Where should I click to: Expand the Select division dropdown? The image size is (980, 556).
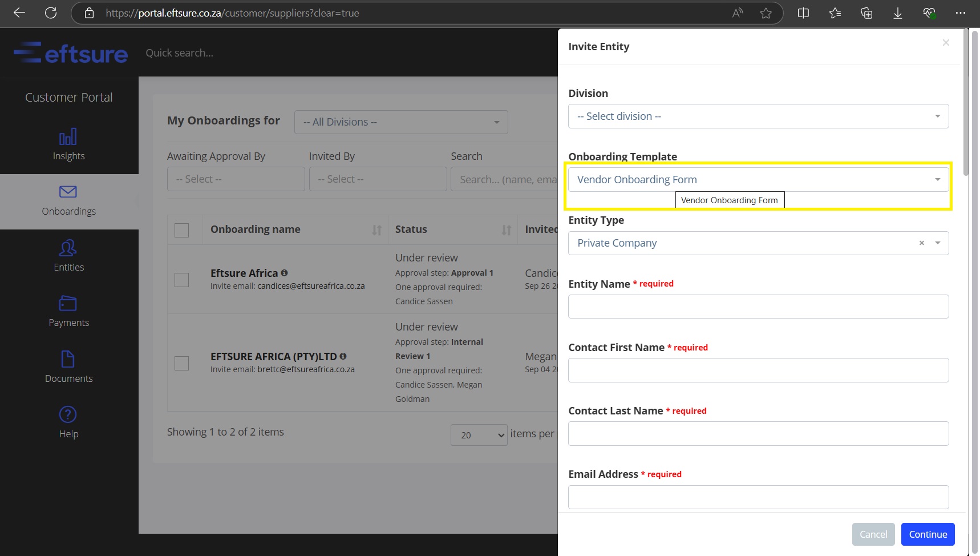[x=758, y=116]
